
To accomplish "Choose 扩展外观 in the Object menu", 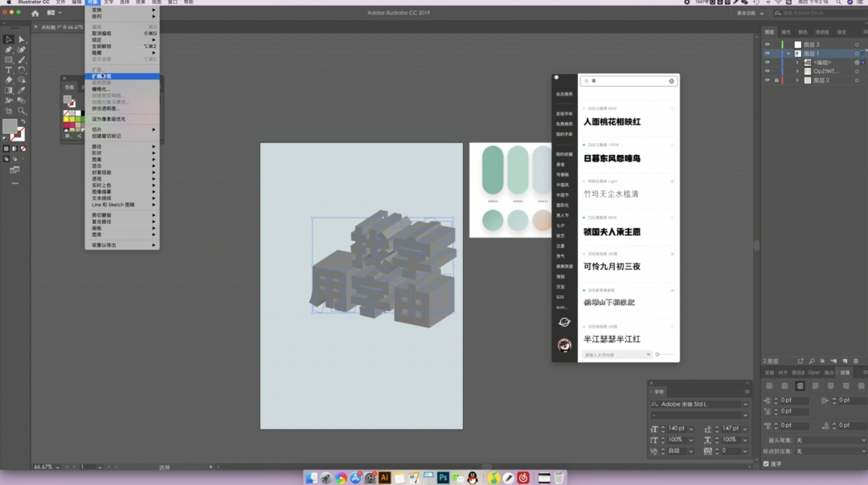I will 102,76.
